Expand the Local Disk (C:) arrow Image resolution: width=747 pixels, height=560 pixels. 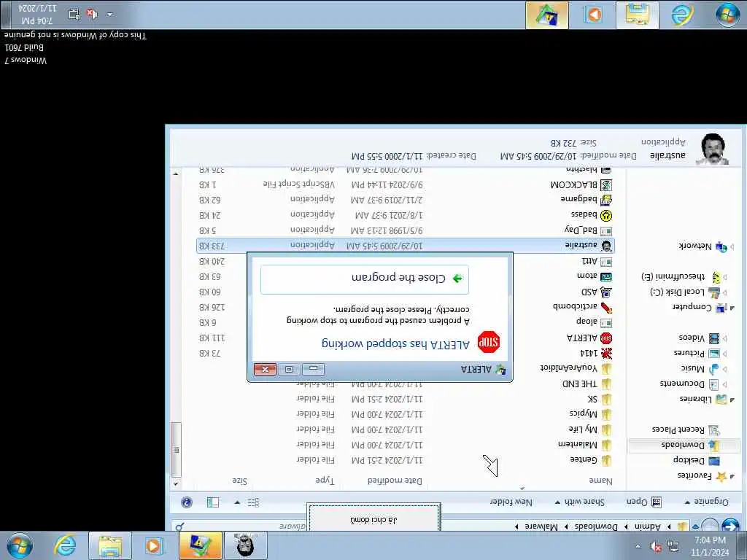[725, 292]
